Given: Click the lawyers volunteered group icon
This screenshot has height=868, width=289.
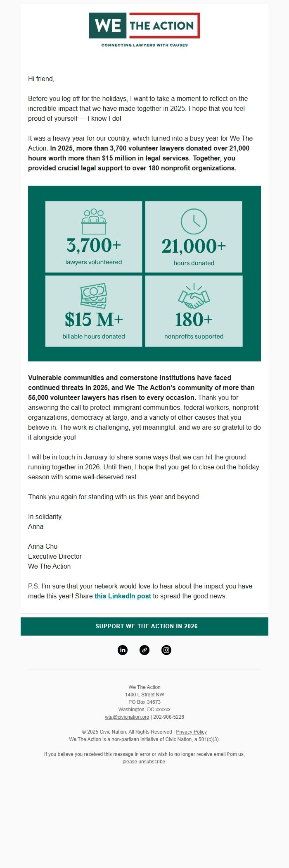Looking at the screenshot, I should click(94, 220).
